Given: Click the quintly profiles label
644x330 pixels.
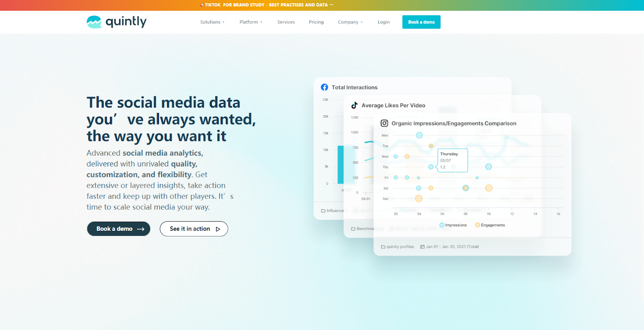Looking at the screenshot, I should pos(400,247).
